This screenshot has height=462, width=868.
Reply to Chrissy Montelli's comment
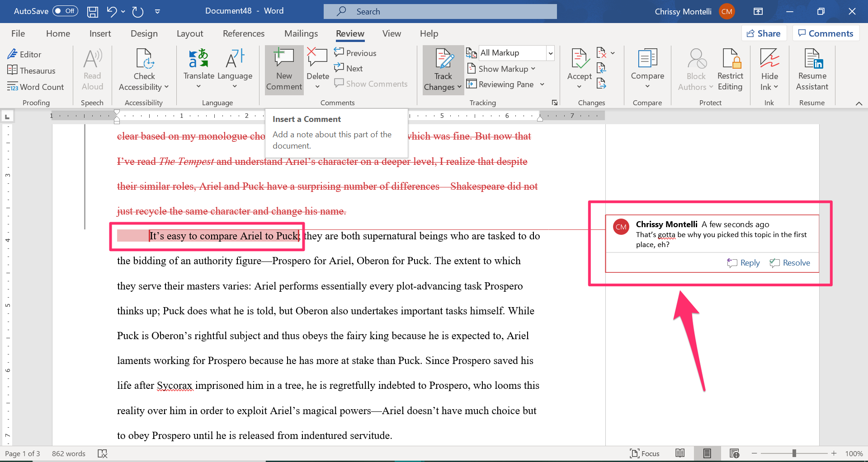(743, 262)
